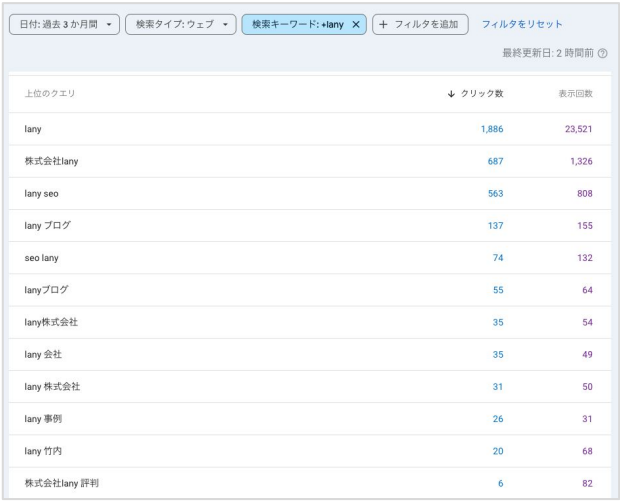Sort by the クリック数 column header
Screen dimensions: 620x502
click(x=475, y=94)
